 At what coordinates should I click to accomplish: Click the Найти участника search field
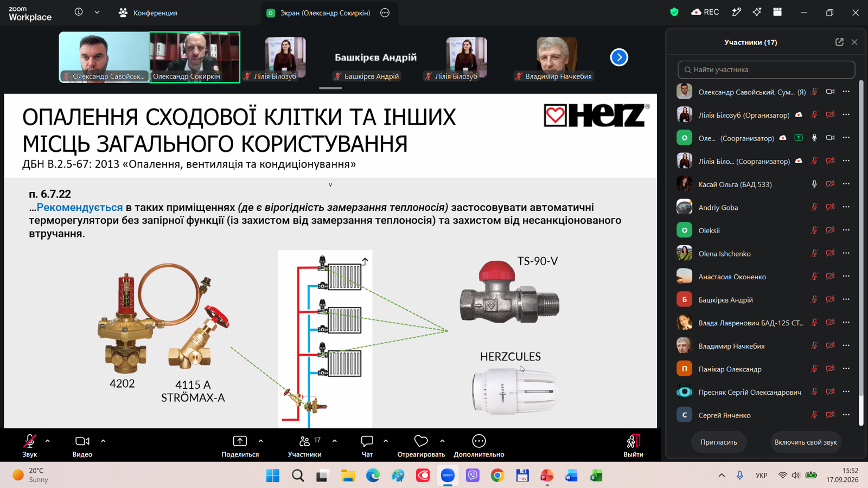[766, 69]
